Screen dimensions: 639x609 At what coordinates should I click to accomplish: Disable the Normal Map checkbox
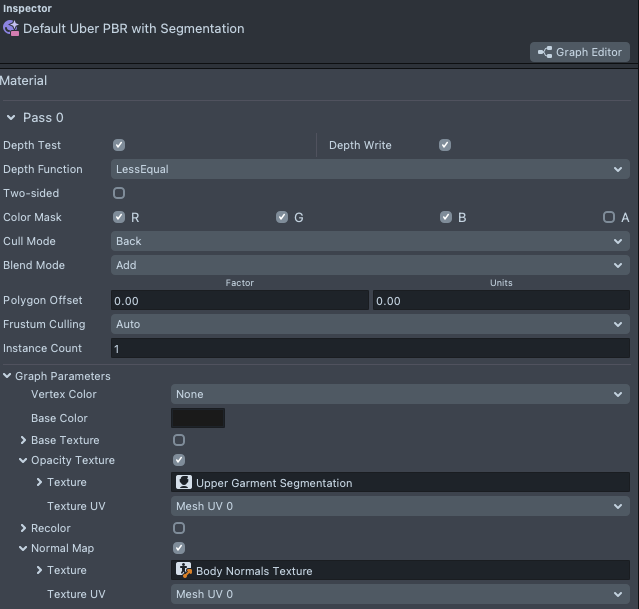tap(179, 548)
